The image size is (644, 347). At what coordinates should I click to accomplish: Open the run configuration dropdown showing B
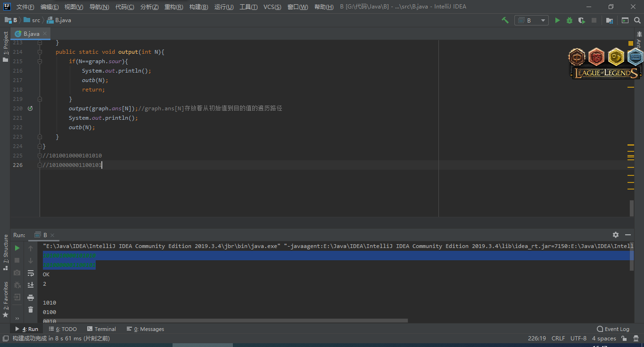click(531, 20)
